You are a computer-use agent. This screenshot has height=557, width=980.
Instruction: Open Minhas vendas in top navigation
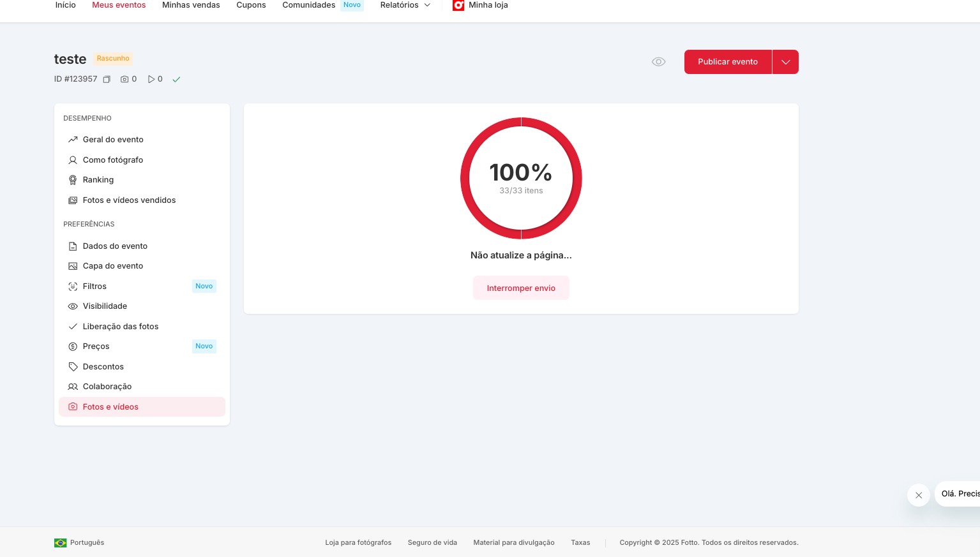pyautogui.click(x=191, y=5)
